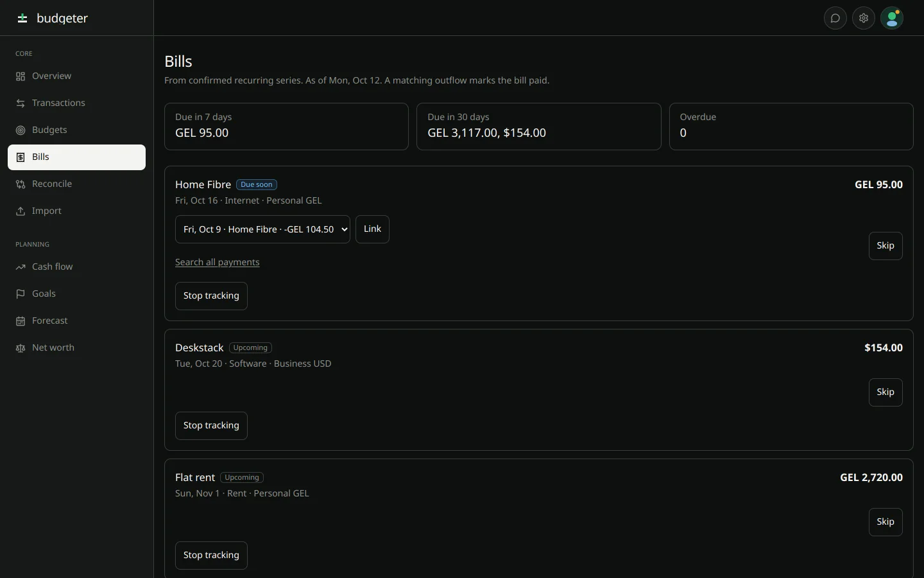
Task: Open the Reconcile section
Action: tap(76, 184)
